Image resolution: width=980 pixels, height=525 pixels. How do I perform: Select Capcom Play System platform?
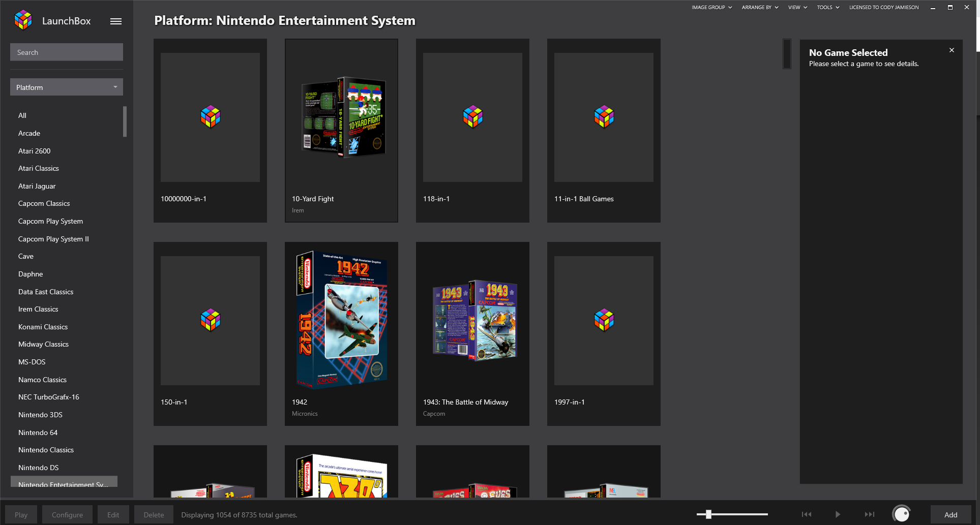tap(50, 221)
